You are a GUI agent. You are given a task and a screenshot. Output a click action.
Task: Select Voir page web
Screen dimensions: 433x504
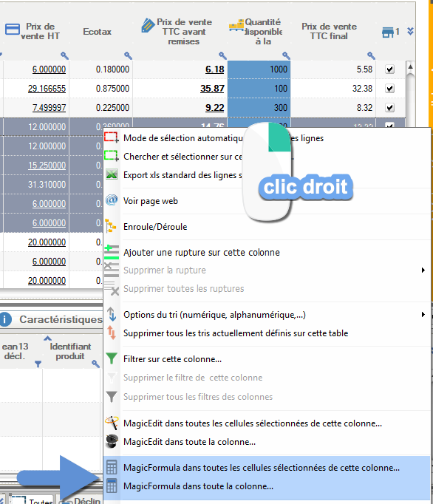[x=267, y=201]
